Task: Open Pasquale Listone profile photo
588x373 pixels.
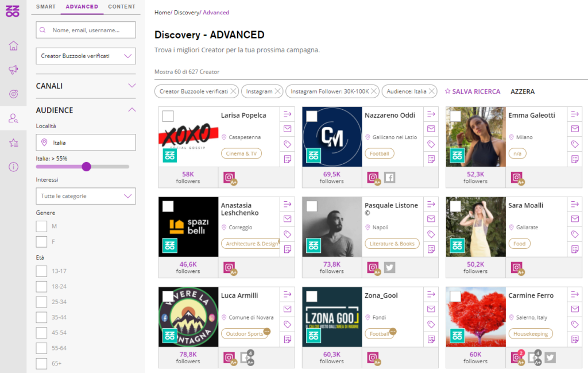Action: [332, 226]
